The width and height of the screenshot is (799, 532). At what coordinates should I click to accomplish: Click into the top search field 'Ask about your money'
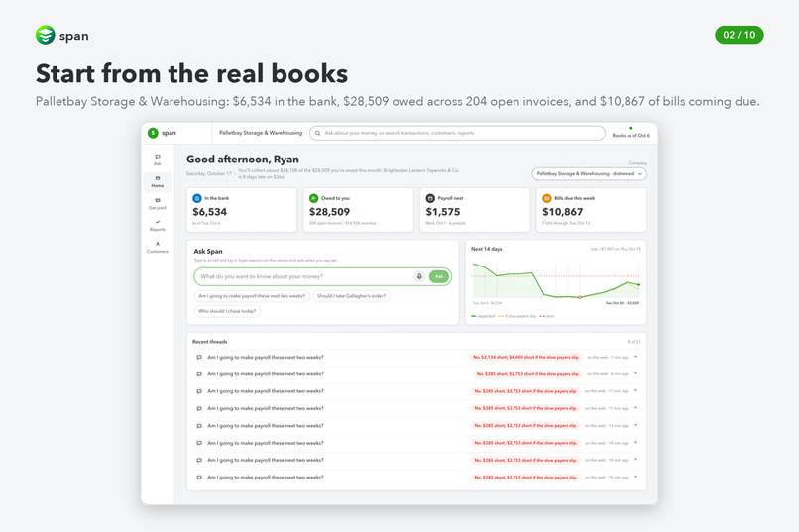click(457, 133)
